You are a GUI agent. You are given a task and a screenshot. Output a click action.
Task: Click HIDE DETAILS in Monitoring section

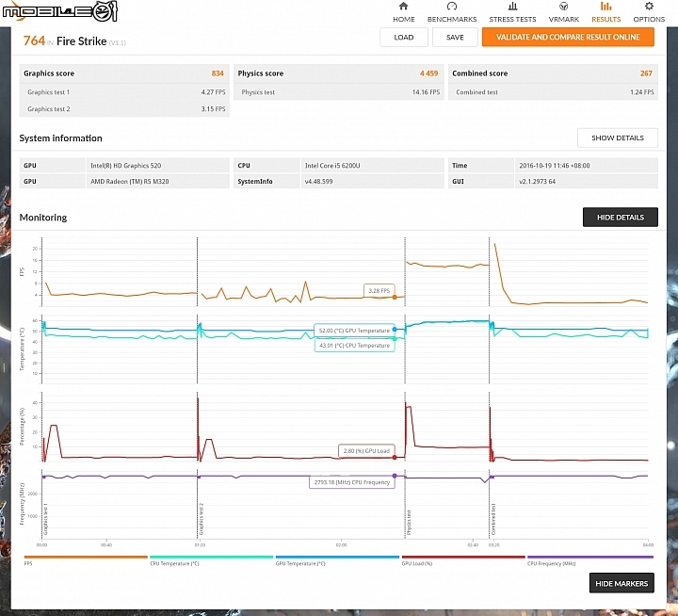(x=620, y=218)
